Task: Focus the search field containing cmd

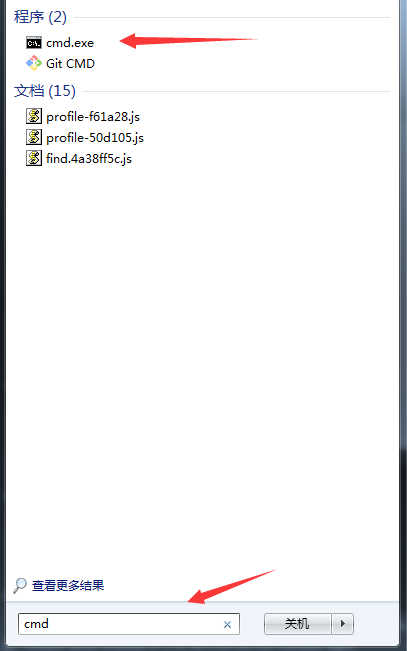Action: coord(129,624)
